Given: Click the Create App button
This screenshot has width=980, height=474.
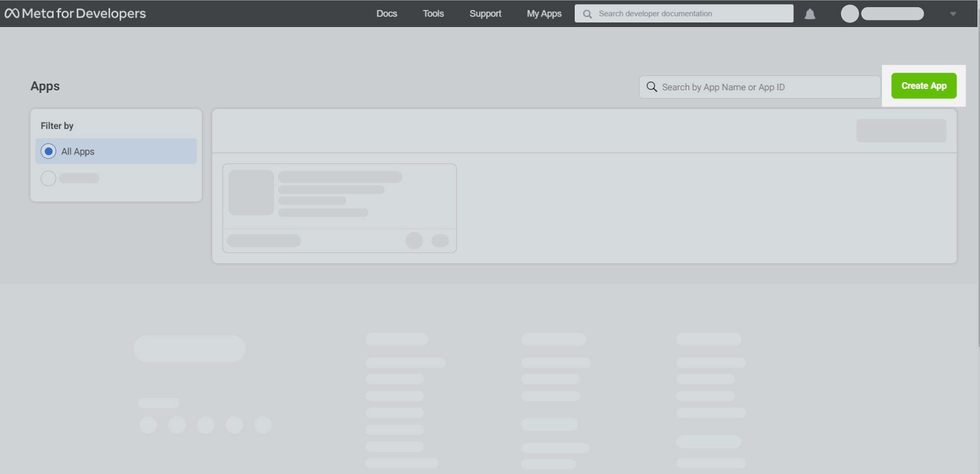Looking at the screenshot, I should coord(923,85).
